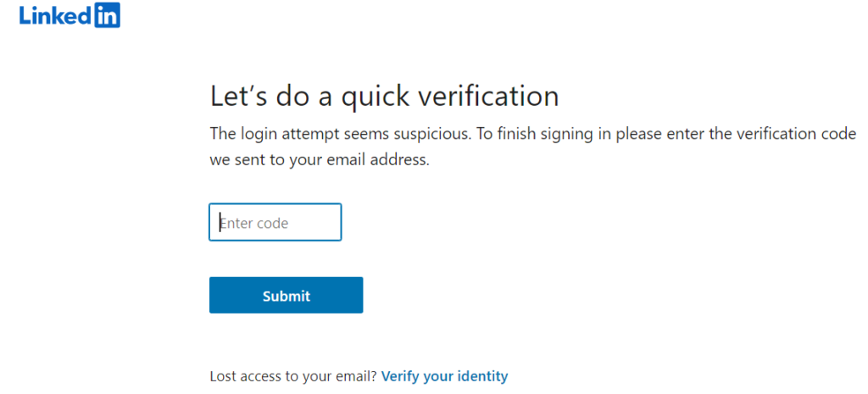Click the "Let's do a quick verification" heading

[x=384, y=96]
